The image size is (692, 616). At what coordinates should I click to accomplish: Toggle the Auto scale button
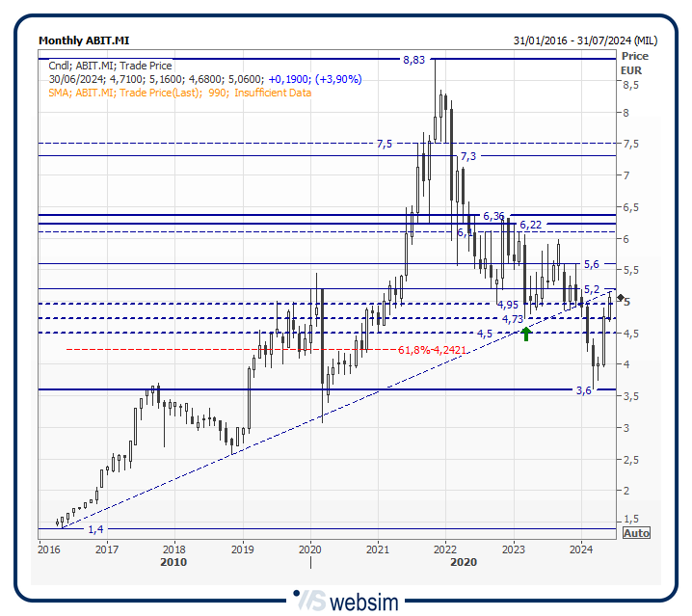636,533
